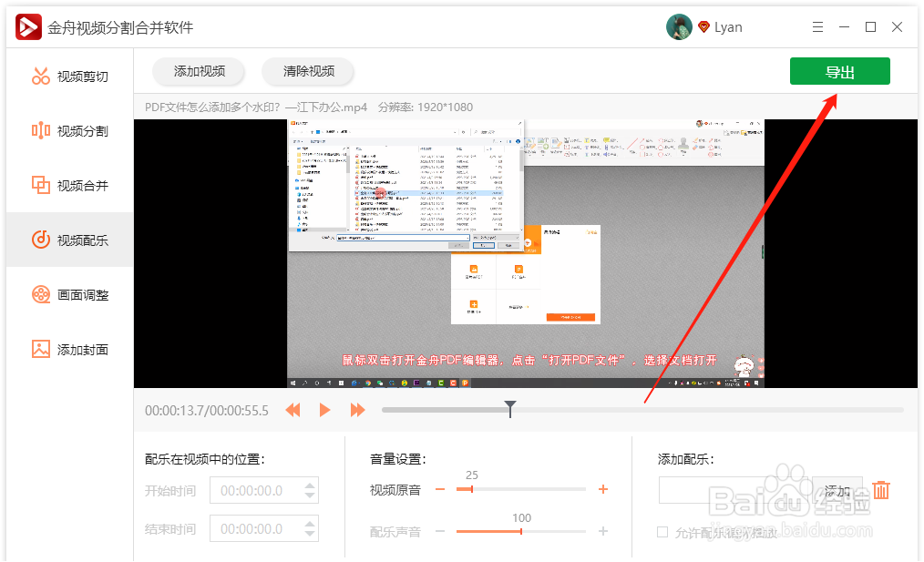Open the 添加封面 tab

[69, 350]
